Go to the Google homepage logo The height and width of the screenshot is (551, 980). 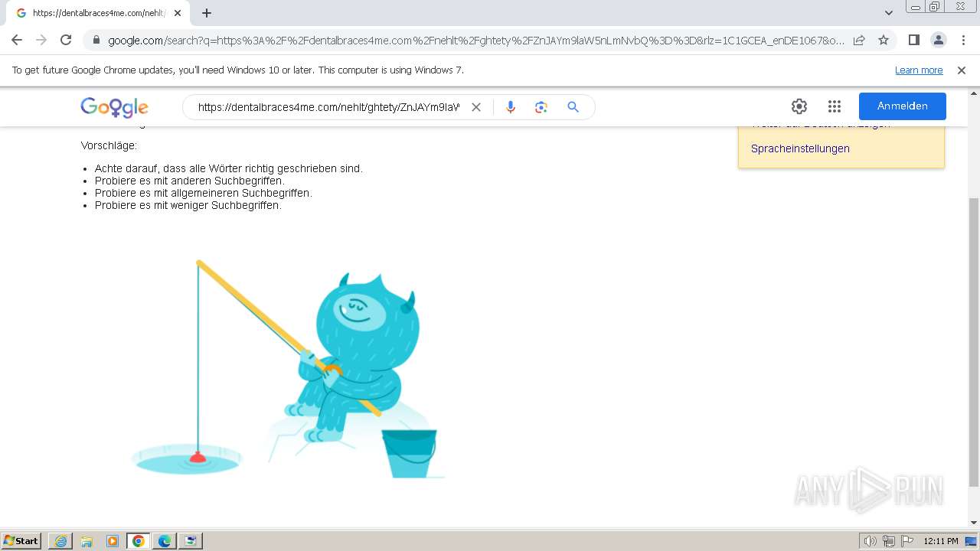[114, 107]
